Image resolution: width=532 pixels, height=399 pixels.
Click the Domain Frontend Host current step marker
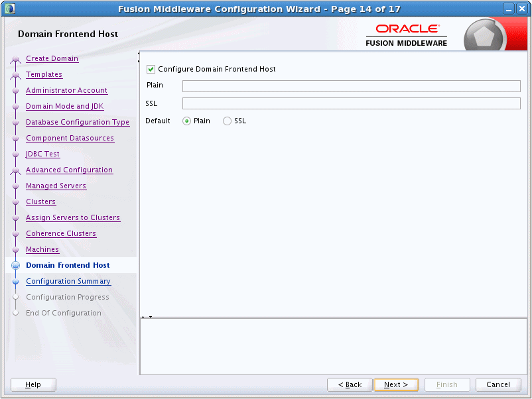pyautogui.click(x=16, y=265)
